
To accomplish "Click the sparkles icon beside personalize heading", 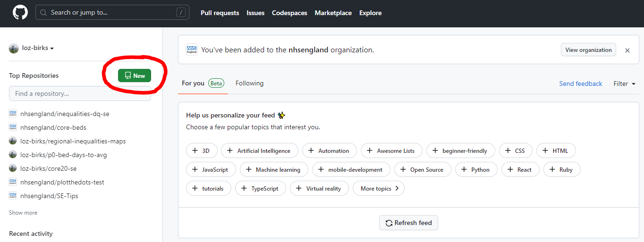I will [281, 115].
